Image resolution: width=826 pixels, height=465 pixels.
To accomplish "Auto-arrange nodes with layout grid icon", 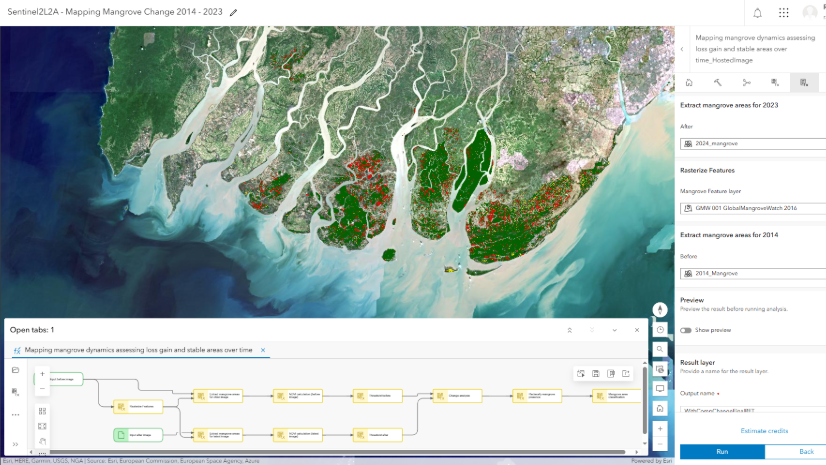I will coord(43,411).
